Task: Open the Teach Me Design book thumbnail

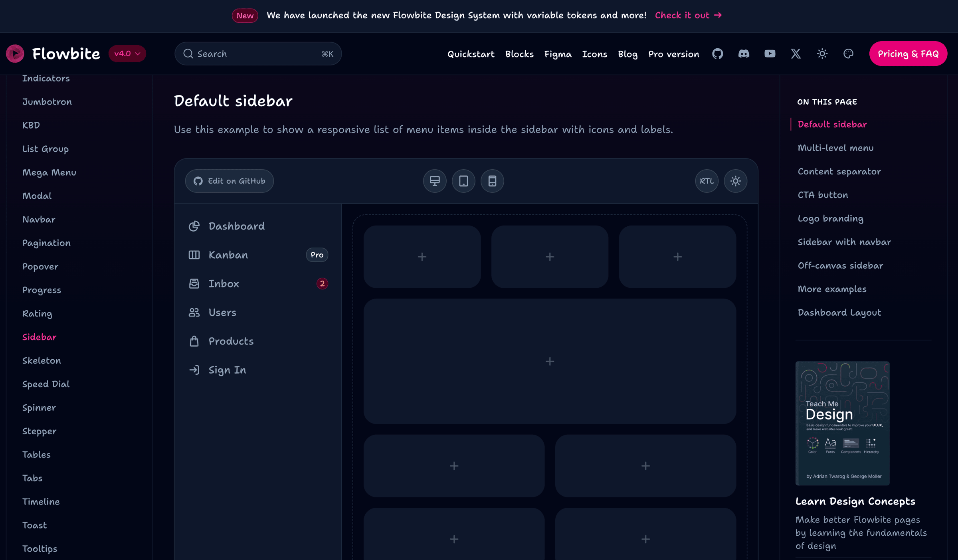Action: pyautogui.click(x=842, y=423)
